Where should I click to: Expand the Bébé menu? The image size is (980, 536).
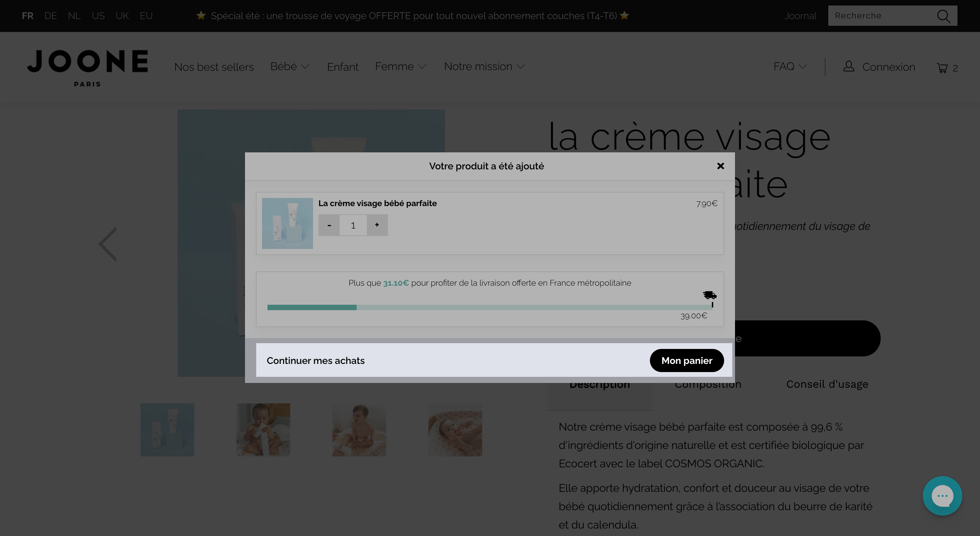click(290, 67)
